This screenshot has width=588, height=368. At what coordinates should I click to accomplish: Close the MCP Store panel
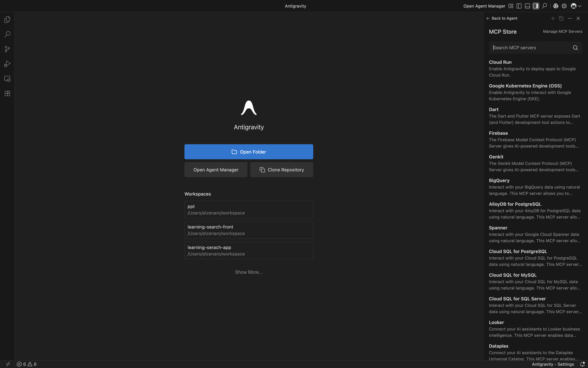578,18
